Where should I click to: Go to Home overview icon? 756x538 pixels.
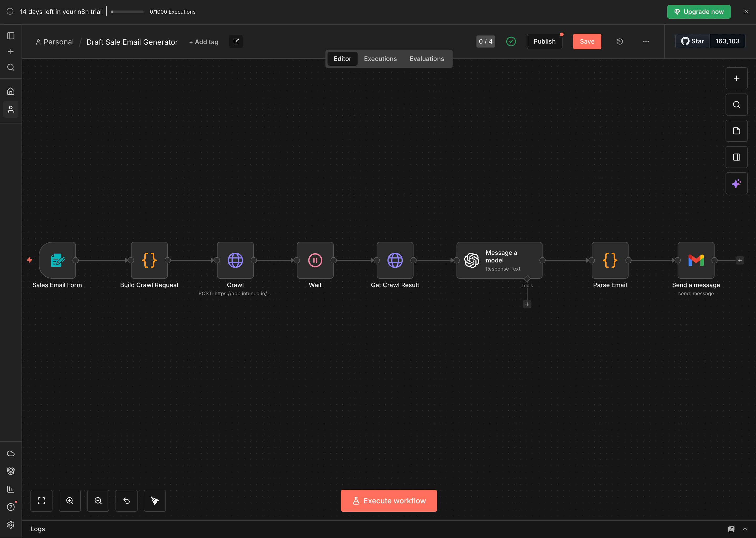(x=10, y=91)
